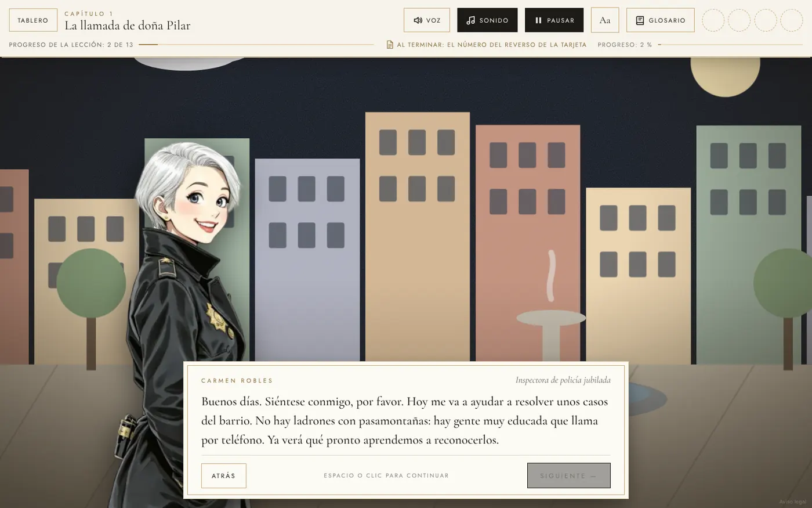
Task: Go back with the Atrás button
Action: (224, 476)
